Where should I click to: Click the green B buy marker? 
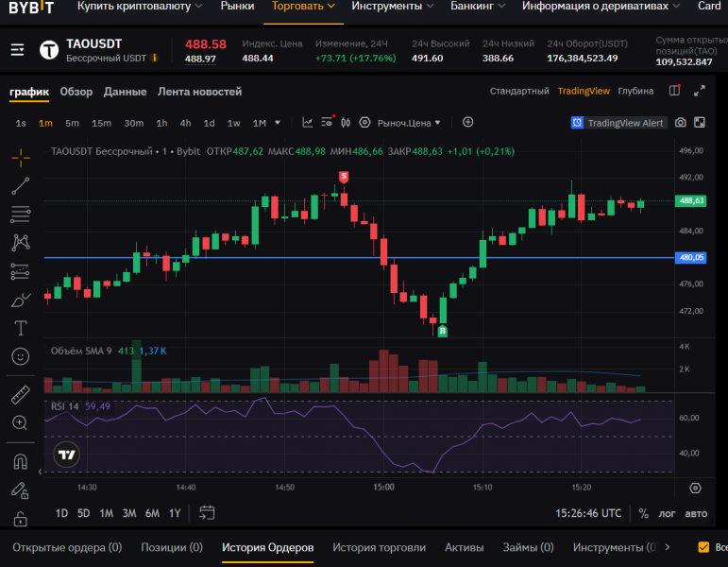443,331
